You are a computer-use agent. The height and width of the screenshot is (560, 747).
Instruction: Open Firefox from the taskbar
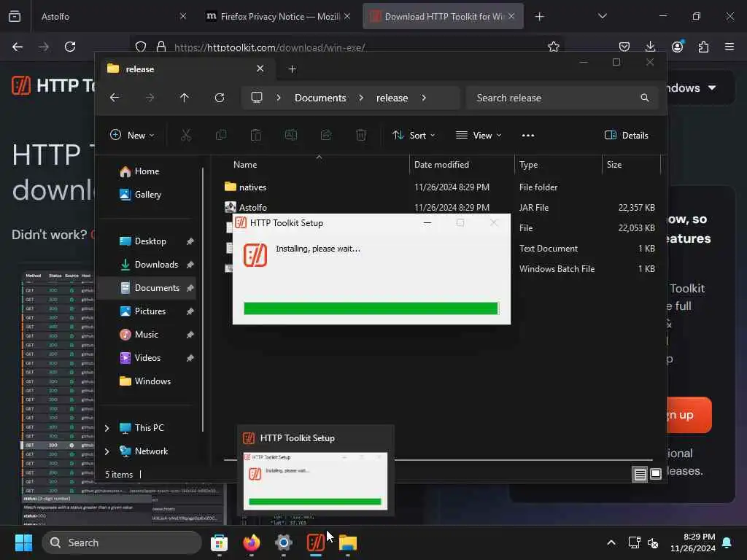click(x=251, y=542)
